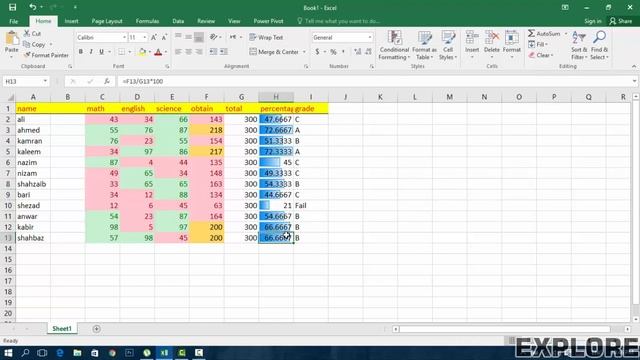Open the Share pane
This screenshot has width=640, height=360.
[620, 21]
